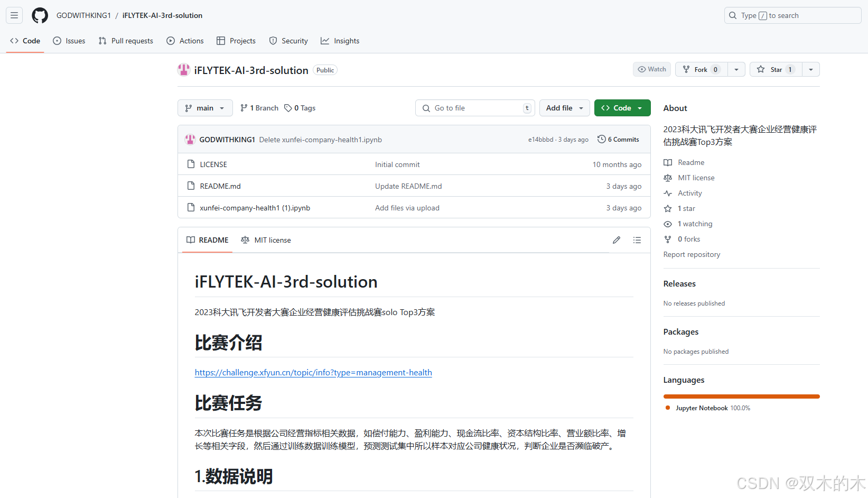The width and height of the screenshot is (868, 498).
Task: Open the Projects tab
Action: tap(236, 41)
